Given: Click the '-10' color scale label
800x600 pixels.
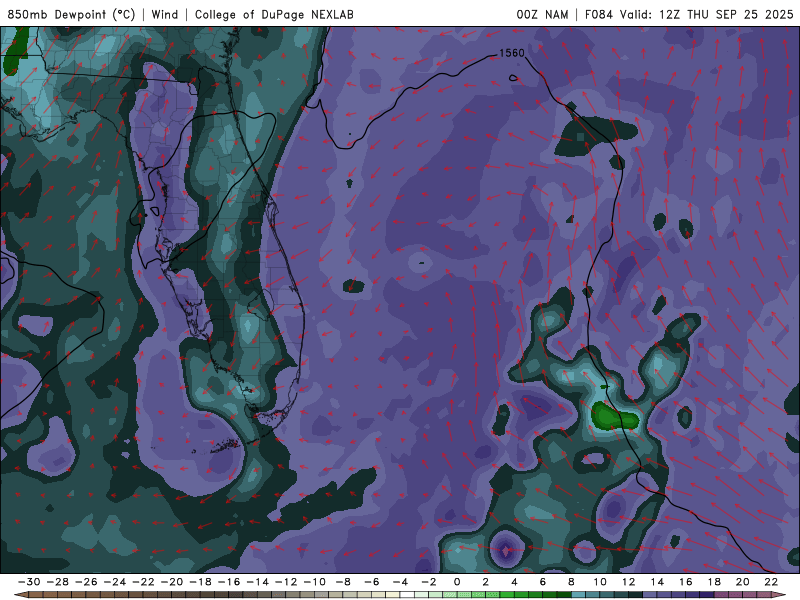Looking at the screenshot, I should click(x=315, y=582).
